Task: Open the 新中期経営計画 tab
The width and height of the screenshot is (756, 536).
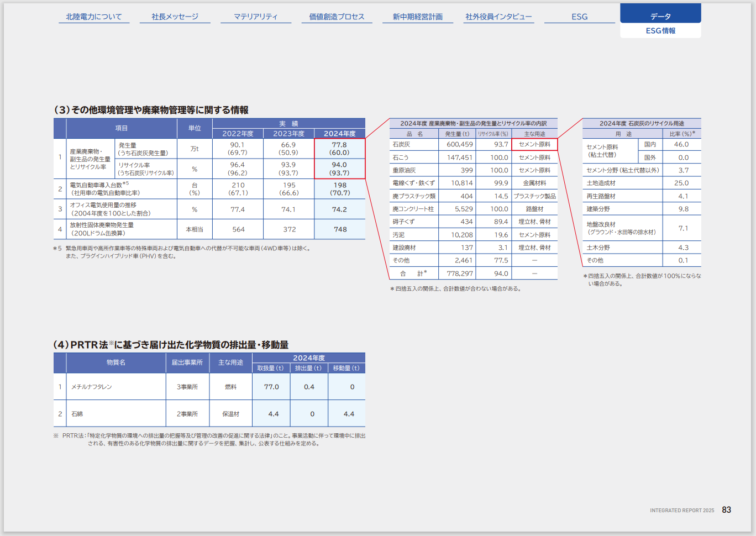Action: coord(417,17)
